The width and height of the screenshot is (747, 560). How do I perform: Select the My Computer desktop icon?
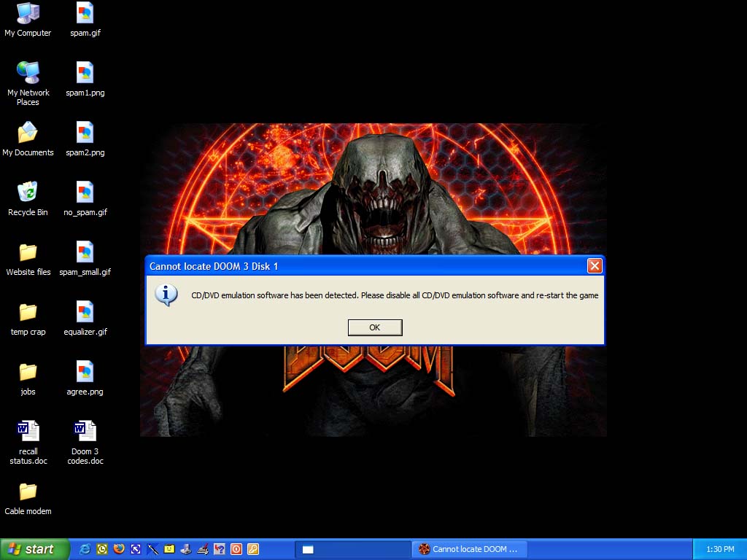28,13
